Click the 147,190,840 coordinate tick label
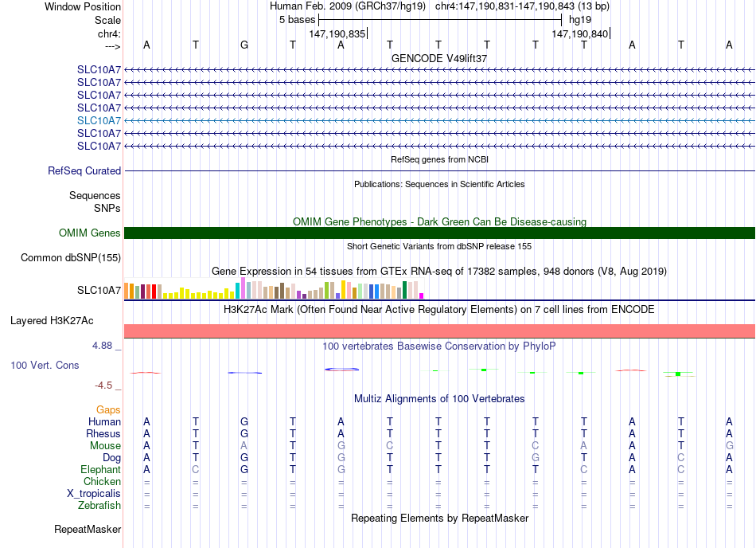The width and height of the screenshot is (756, 548). click(x=579, y=33)
